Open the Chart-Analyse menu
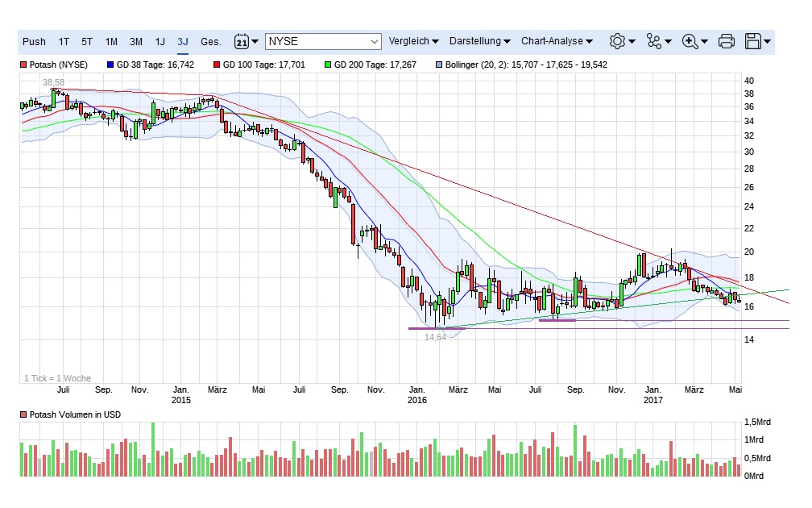The image size is (812, 508). tap(557, 41)
